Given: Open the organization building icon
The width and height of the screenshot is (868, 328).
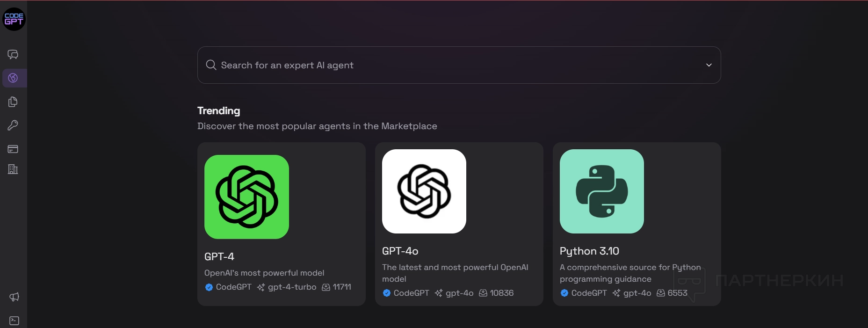Looking at the screenshot, I should [x=13, y=169].
